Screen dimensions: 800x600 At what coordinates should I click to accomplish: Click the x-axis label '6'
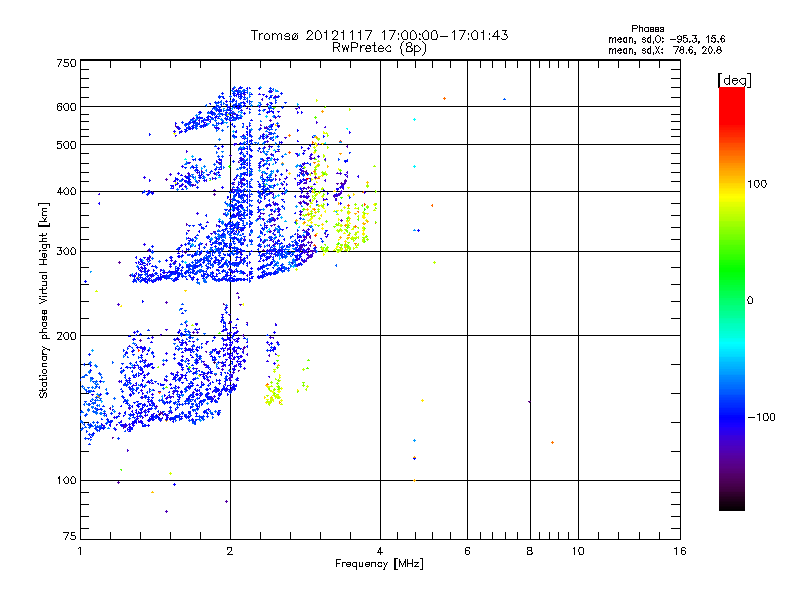click(x=467, y=551)
